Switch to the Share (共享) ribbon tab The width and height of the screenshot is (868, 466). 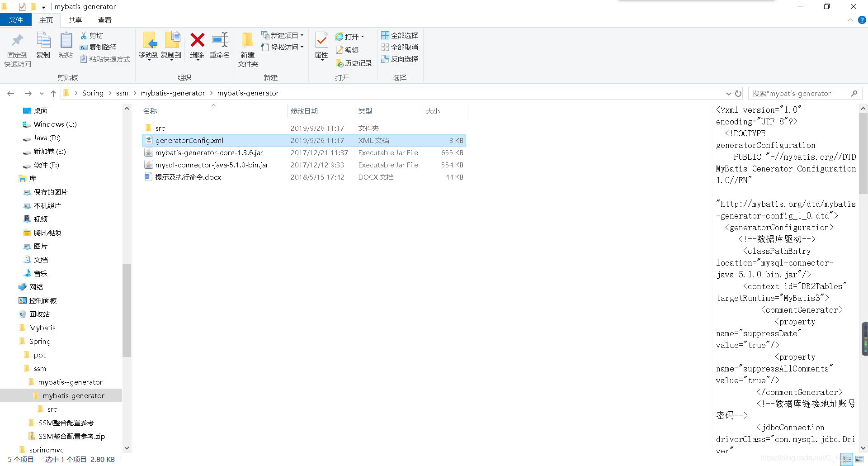pyautogui.click(x=75, y=20)
